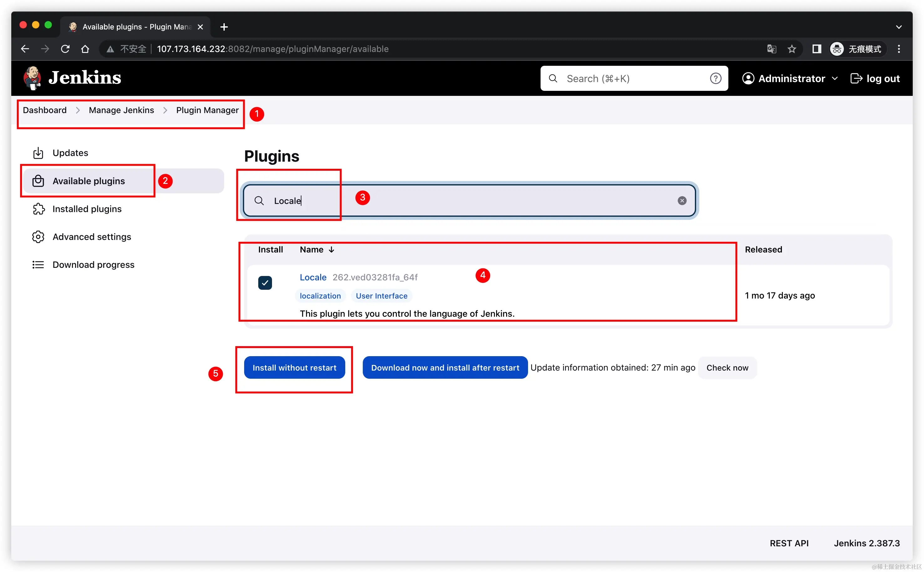
Task: Click the browser home icon
Action: point(85,49)
